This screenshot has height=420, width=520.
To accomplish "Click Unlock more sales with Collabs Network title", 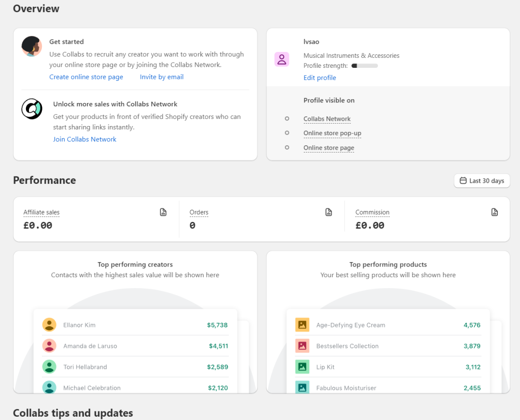I will [x=115, y=104].
